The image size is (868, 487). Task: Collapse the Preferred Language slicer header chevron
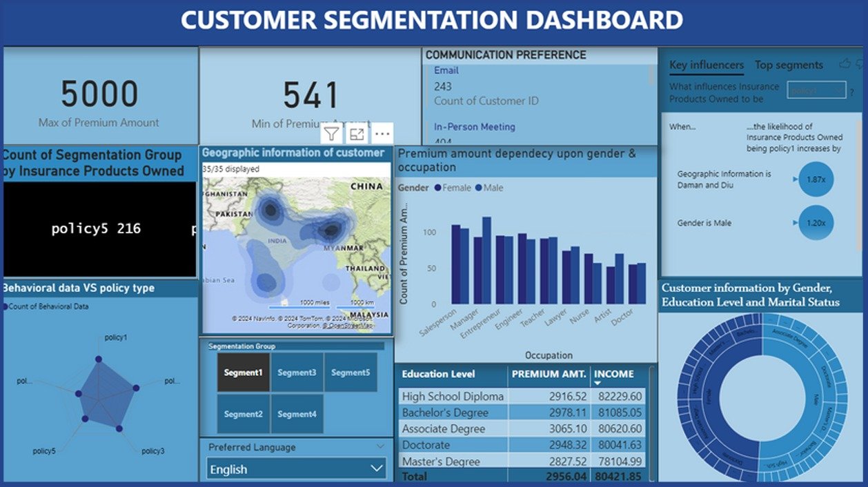click(x=380, y=447)
